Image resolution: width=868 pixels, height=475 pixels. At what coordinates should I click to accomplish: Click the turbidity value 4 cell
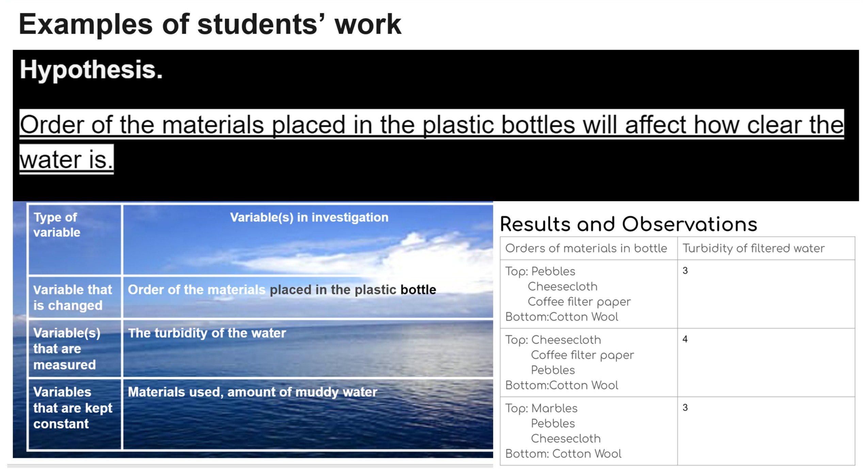685,339
